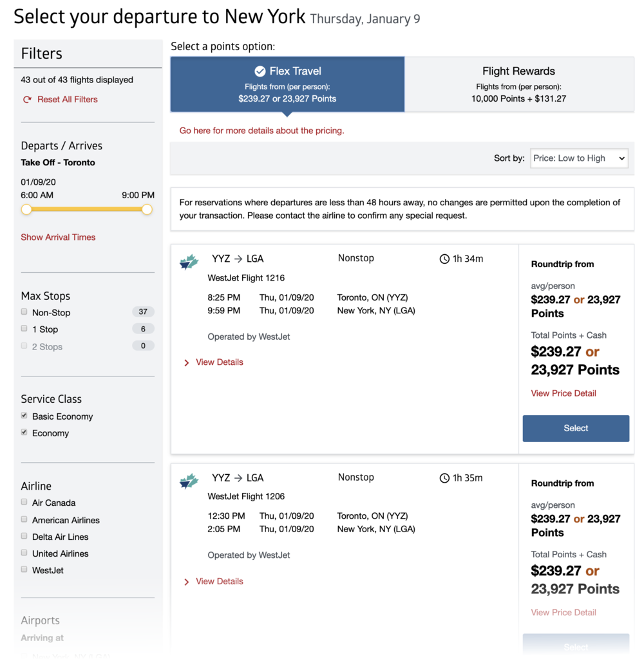Click clock icon beside 1h 34m duration
This screenshot has height=659, width=644.
(444, 259)
